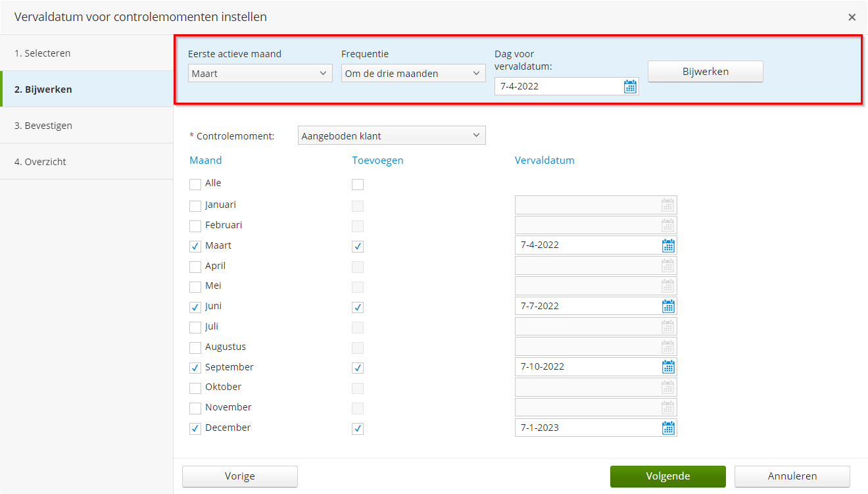
Task: Open the Frequentie dropdown
Action: (413, 73)
